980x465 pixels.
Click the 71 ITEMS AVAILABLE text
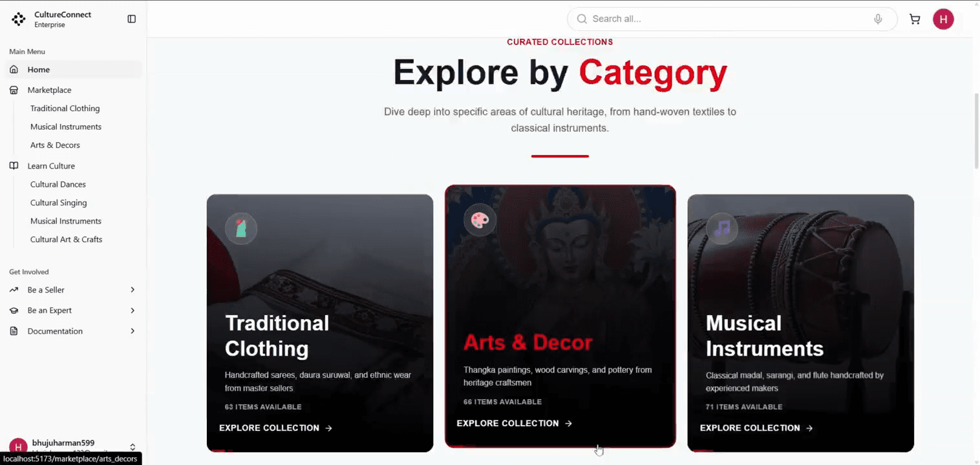pyautogui.click(x=744, y=407)
